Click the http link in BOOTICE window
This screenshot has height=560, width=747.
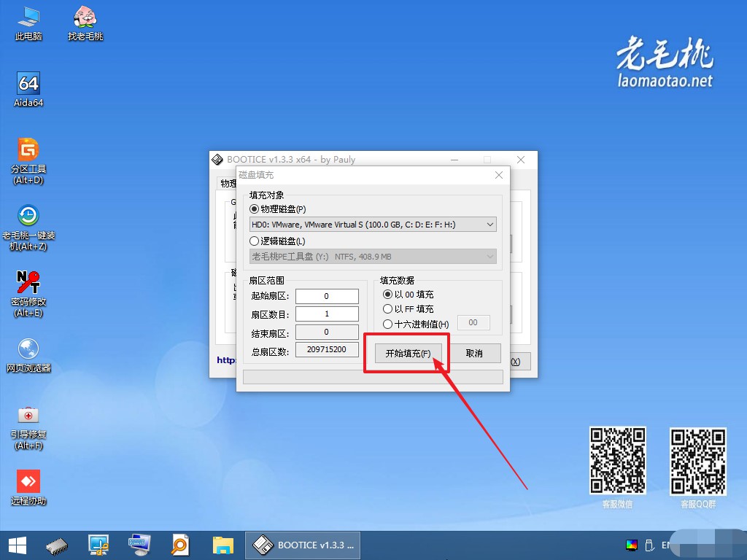point(226,360)
